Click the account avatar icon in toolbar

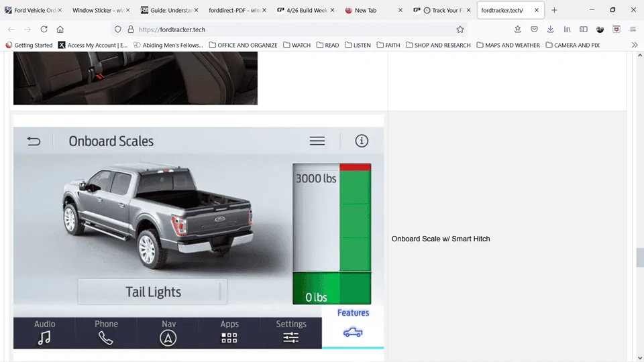600,29
